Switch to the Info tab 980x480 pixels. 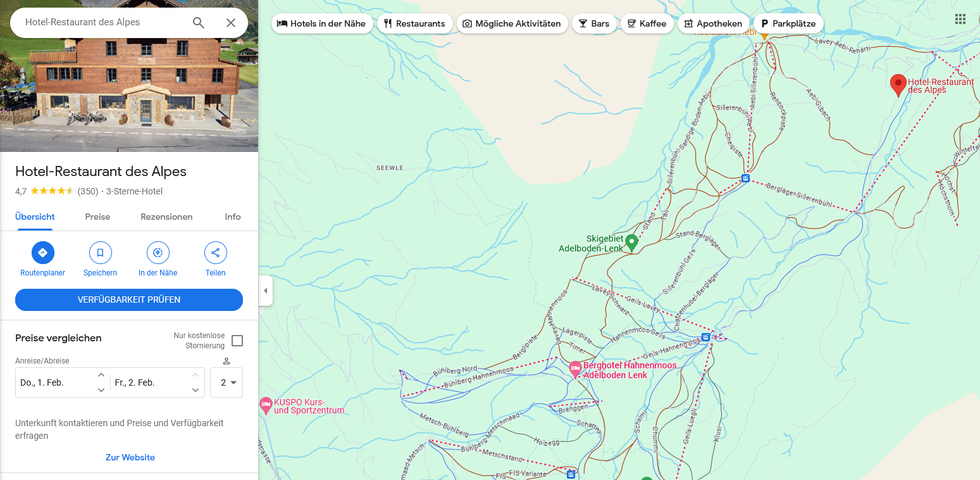click(233, 217)
